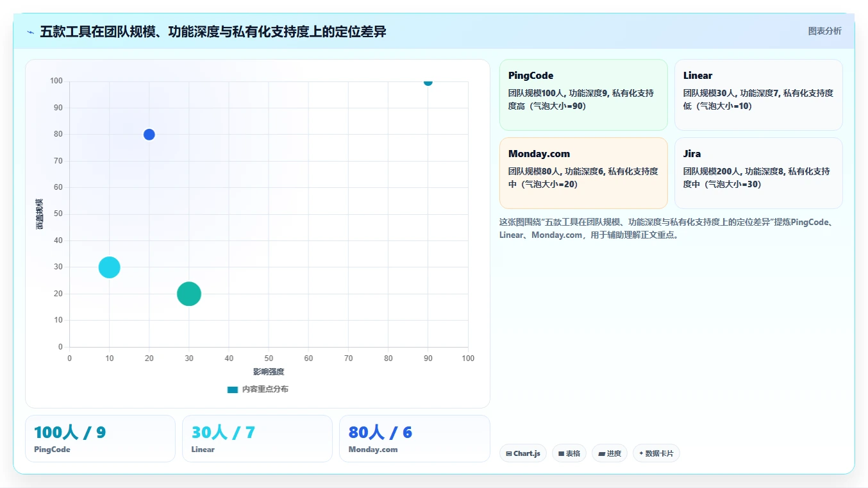The width and height of the screenshot is (868, 488).
Task: Open the Monday.com info card
Action: (x=583, y=173)
